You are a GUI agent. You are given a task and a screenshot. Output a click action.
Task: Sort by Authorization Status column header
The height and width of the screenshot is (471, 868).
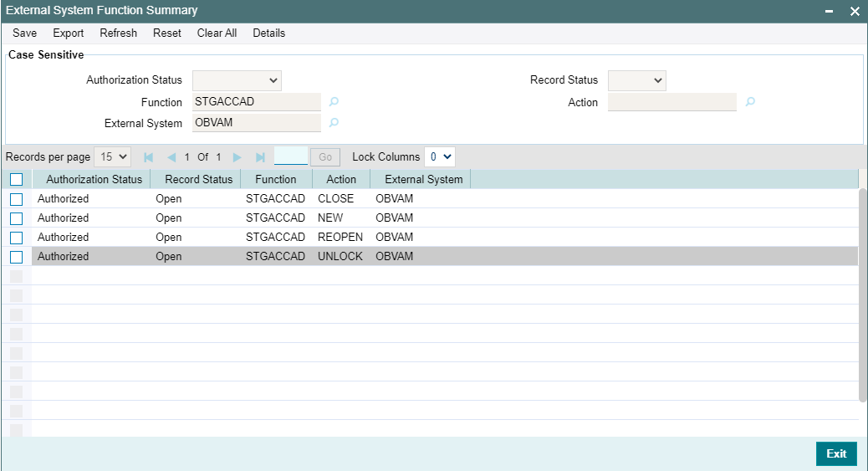click(x=94, y=180)
